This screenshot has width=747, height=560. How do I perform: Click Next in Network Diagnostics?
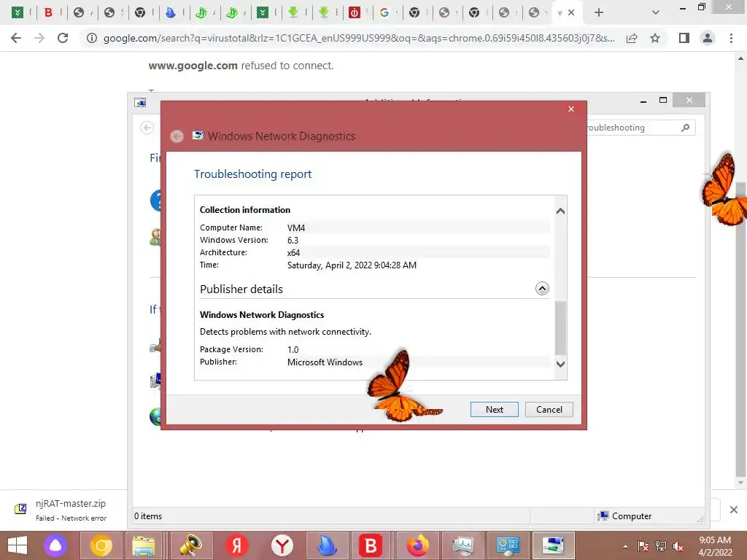click(x=494, y=410)
